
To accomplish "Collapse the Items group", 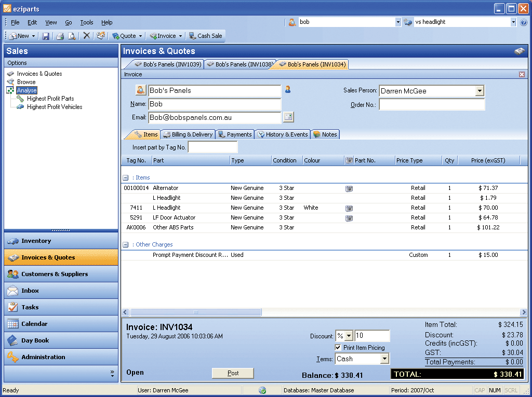I will coord(126,177).
